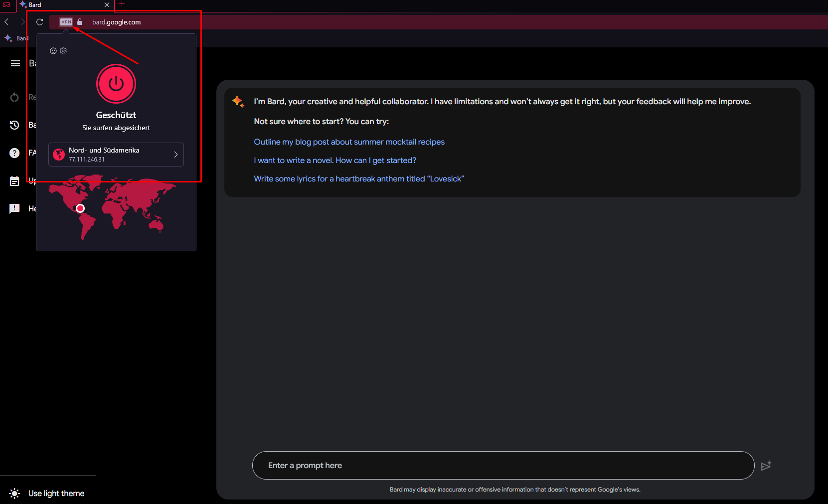Click the summer mocktail recipes suggestion
The height and width of the screenshot is (504, 828).
point(349,142)
